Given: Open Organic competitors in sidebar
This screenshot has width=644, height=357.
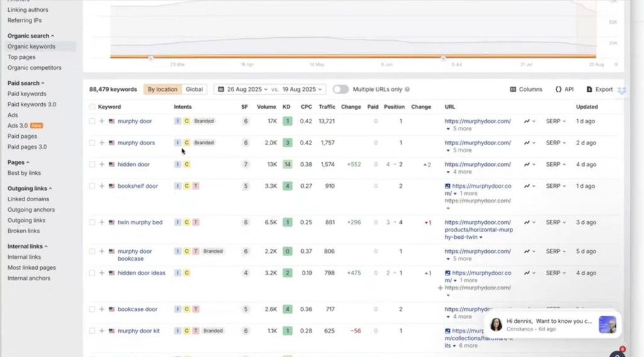Looking at the screenshot, I should pyautogui.click(x=35, y=68).
